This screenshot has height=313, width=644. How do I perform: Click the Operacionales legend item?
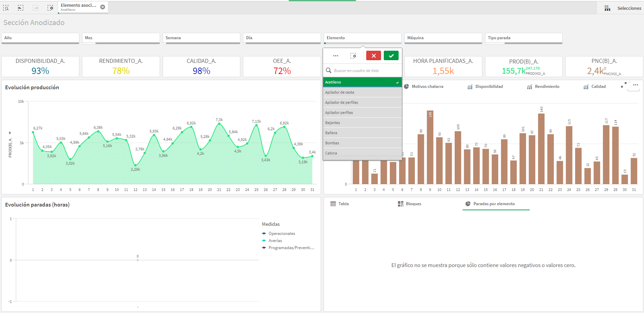click(278, 234)
